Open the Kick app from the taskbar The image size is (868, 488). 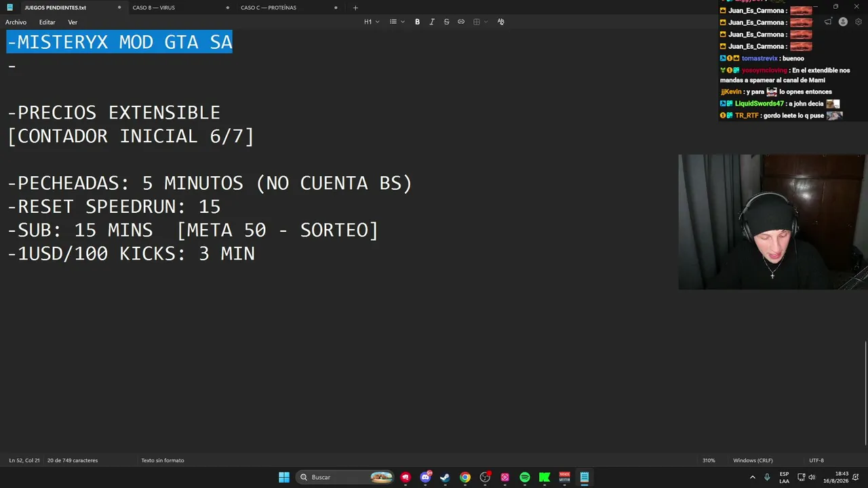(x=545, y=477)
